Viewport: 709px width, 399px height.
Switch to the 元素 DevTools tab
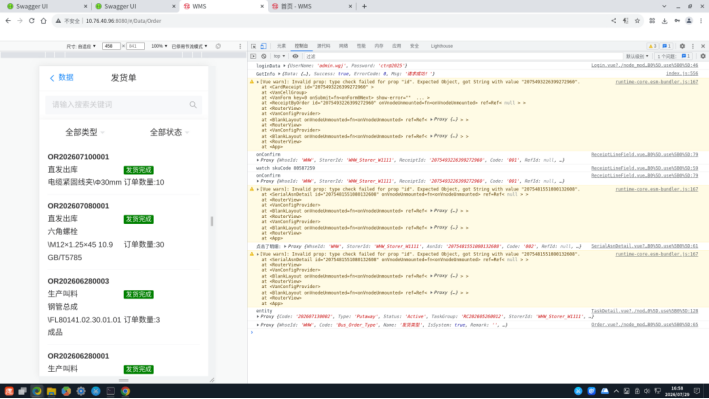[281, 46]
